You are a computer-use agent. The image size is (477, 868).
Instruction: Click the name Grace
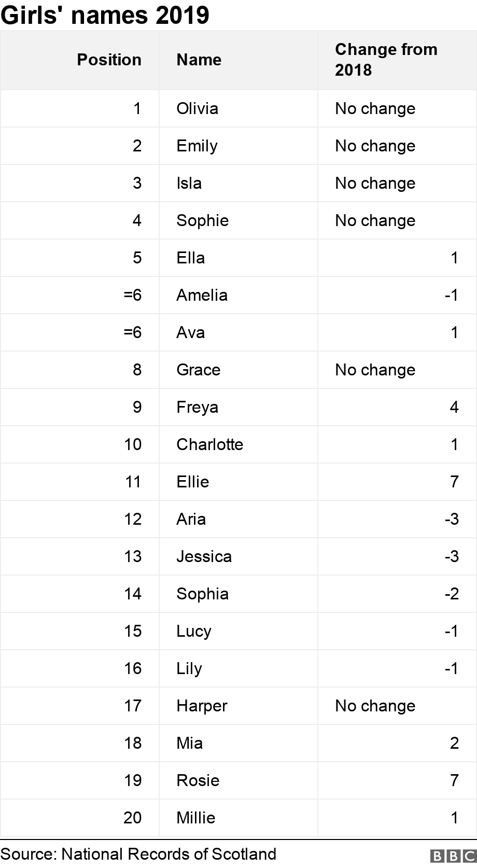click(x=198, y=370)
